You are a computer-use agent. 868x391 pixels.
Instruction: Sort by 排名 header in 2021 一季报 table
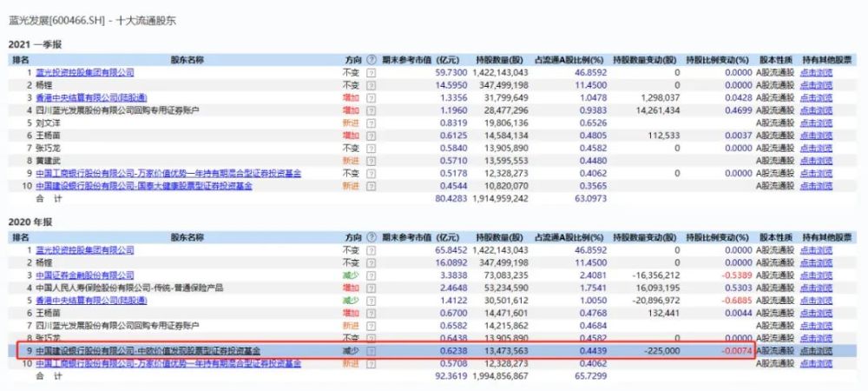click(x=21, y=60)
